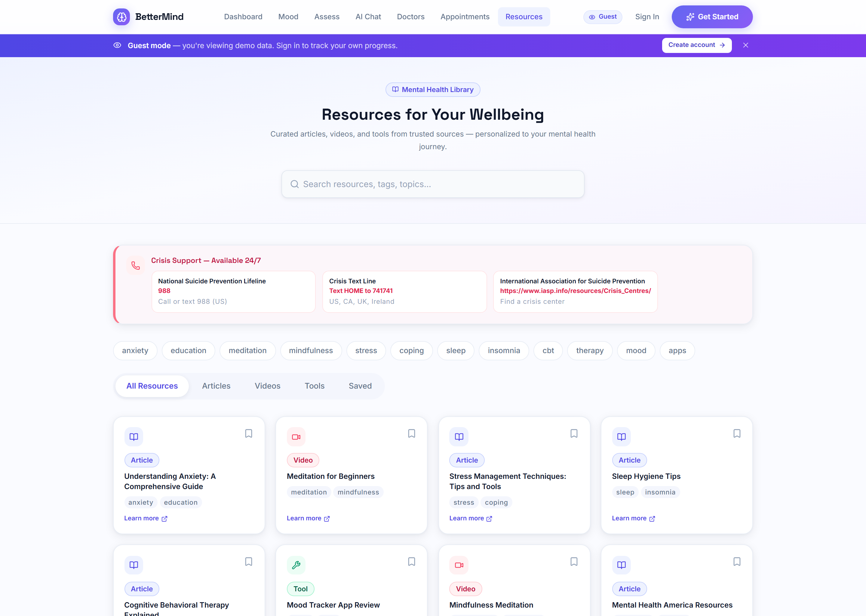The height and width of the screenshot is (616, 866).
Task: Filter by apps tag chip
Action: [x=677, y=350]
